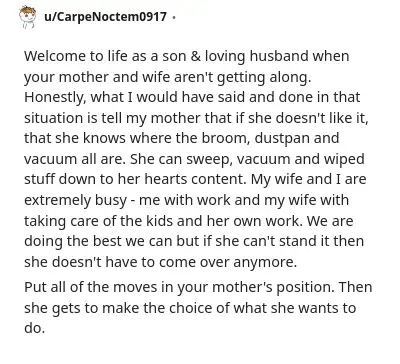Click the second paragraph starting "Put all of"
The width and height of the screenshot is (400, 364).
pyautogui.click(x=198, y=308)
